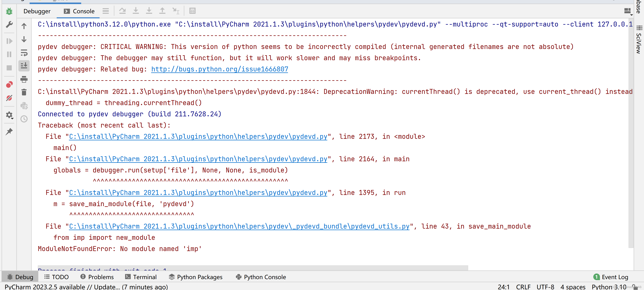Open Evaluate Expression calculator icon
The width and height of the screenshot is (644, 290).
(192, 11)
